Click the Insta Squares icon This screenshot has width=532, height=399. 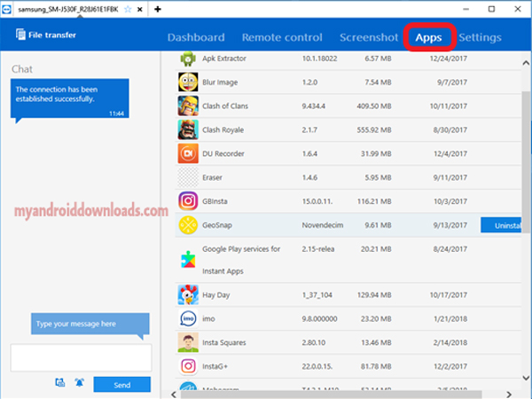tap(188, 342)
